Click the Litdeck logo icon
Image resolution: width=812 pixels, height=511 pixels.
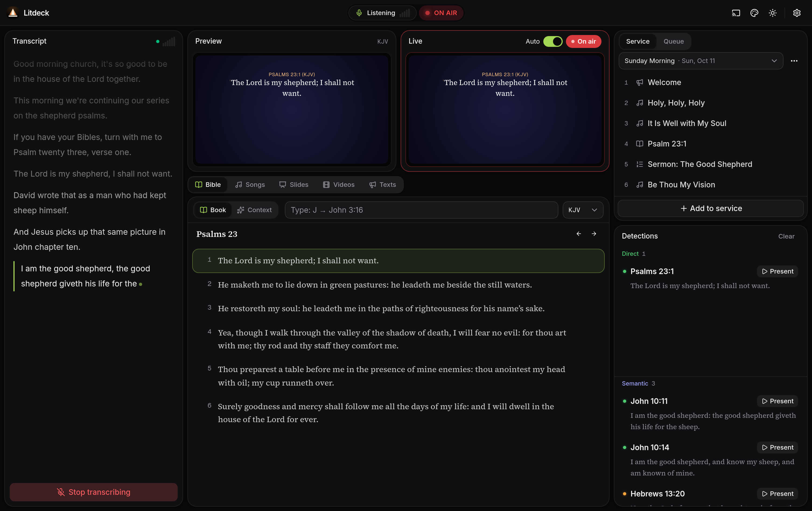[13, 13]
